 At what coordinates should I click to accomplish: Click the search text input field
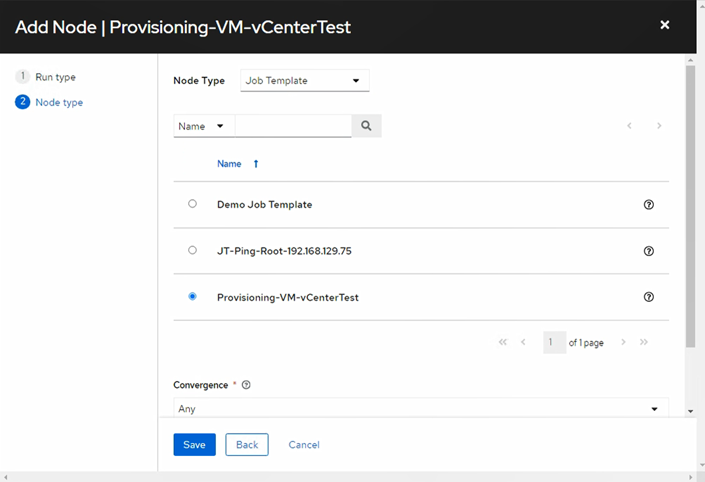click(293, 126)
